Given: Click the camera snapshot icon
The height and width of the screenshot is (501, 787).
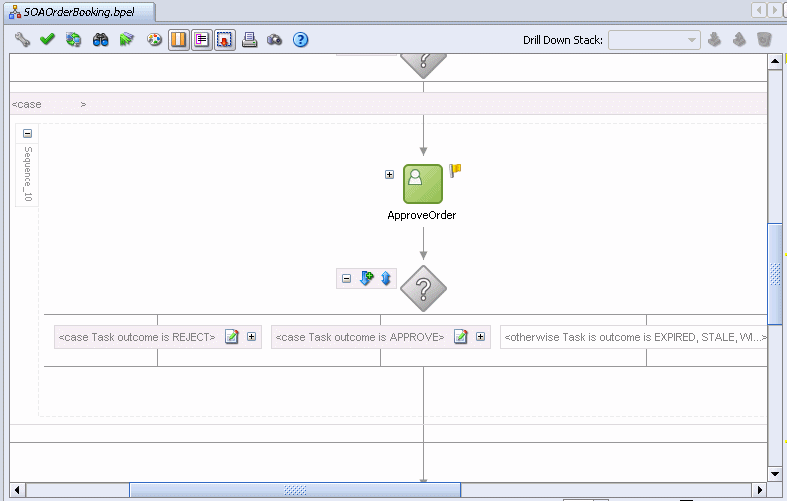Looking at the screenshot, I should (x=275, y=40).
